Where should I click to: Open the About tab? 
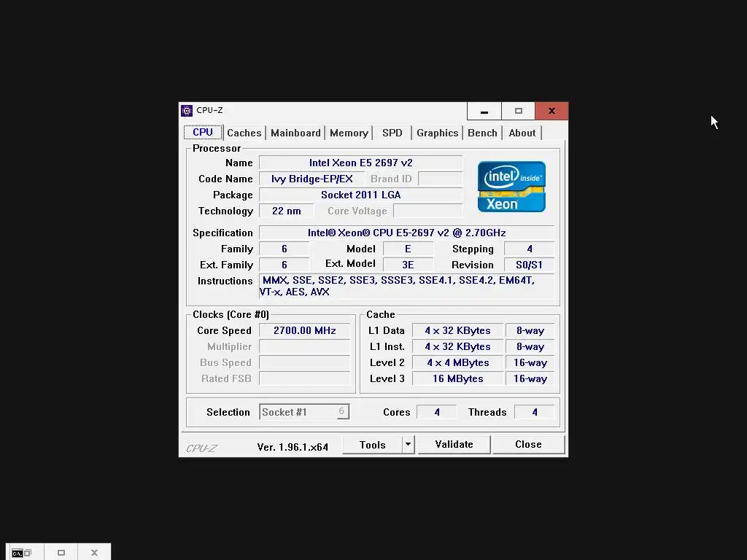(522, 133)
